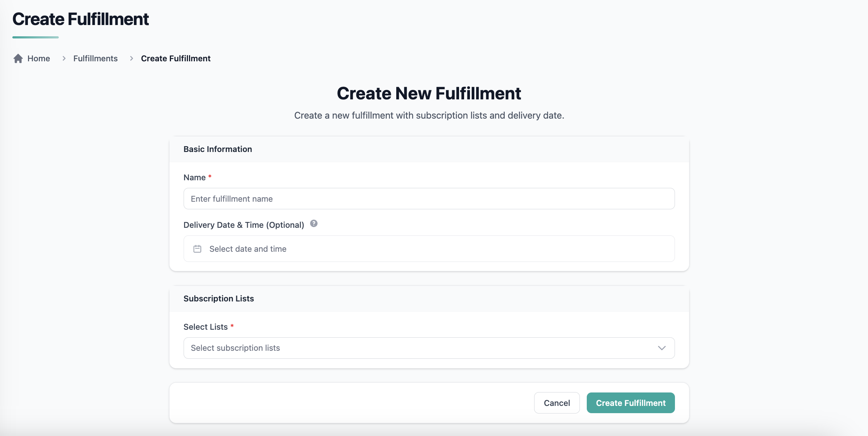This screenshot has height=436, width=868.
Task: Click the breadcrumb separator after Fulfillments
Action: coord(131,58)
